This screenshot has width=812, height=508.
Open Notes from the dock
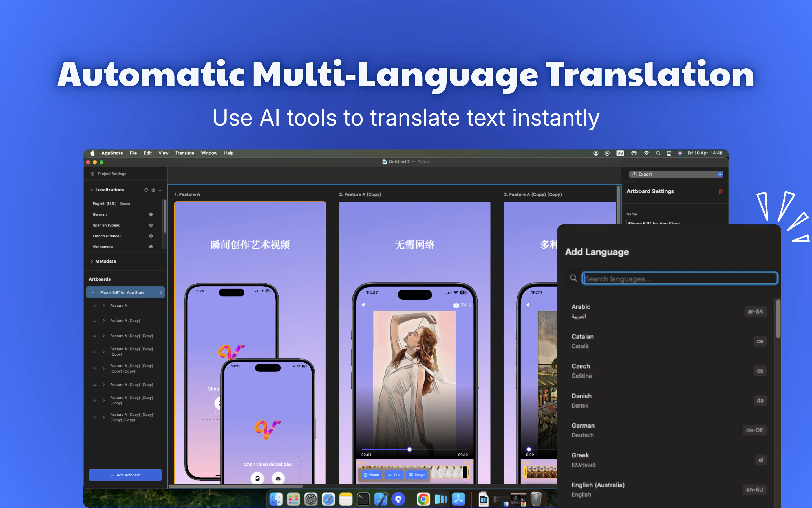pos(346,499)
